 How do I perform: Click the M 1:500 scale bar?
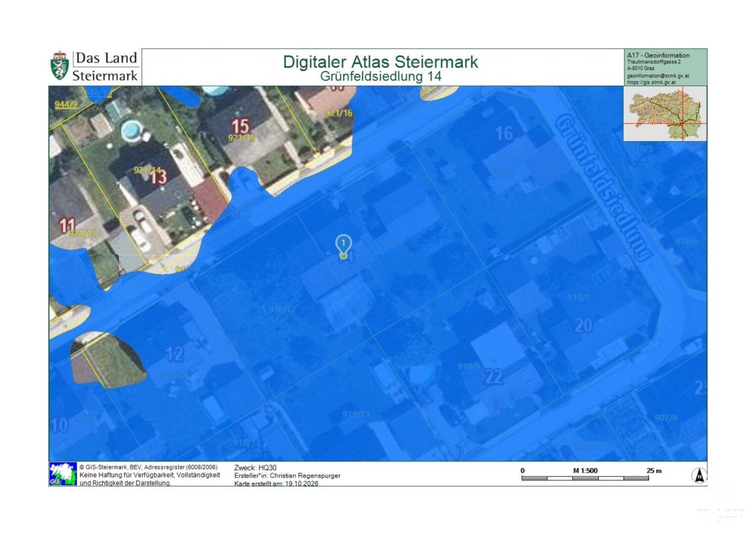[x=585, y=478]
